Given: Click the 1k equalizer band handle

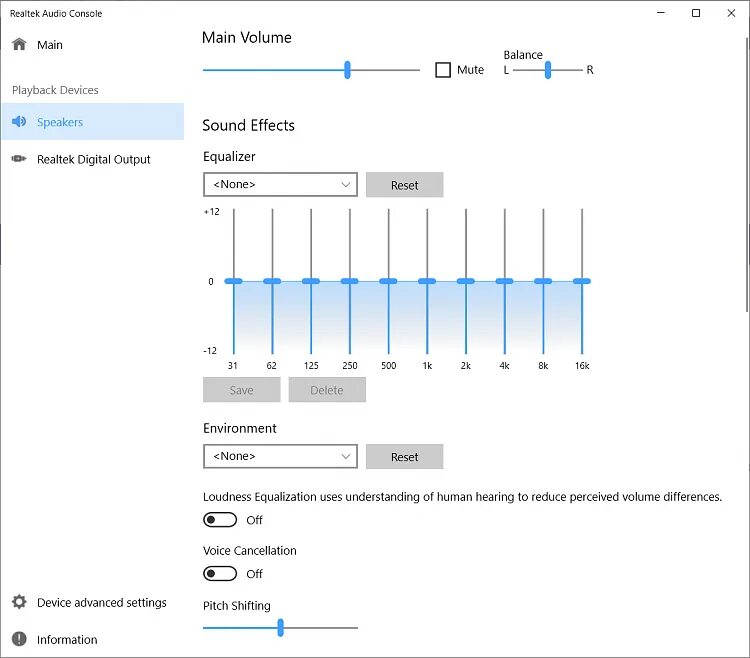Looking at the screenshot, I should tap(427, 281).
